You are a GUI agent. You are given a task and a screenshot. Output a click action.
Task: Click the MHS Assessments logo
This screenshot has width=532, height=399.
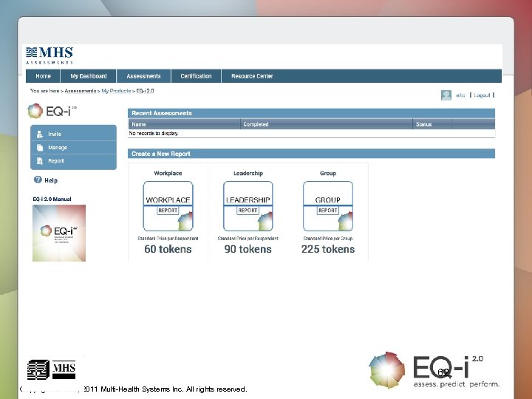coord(50,55)
